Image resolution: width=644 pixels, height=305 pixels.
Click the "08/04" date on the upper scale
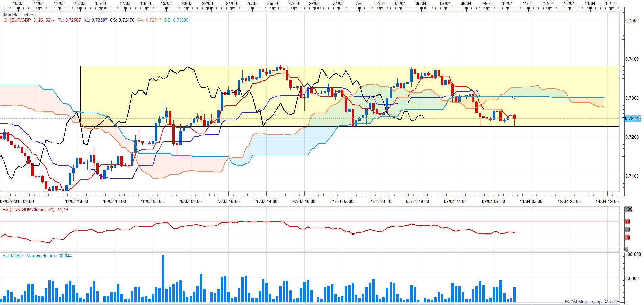click(x=466, y=3)
